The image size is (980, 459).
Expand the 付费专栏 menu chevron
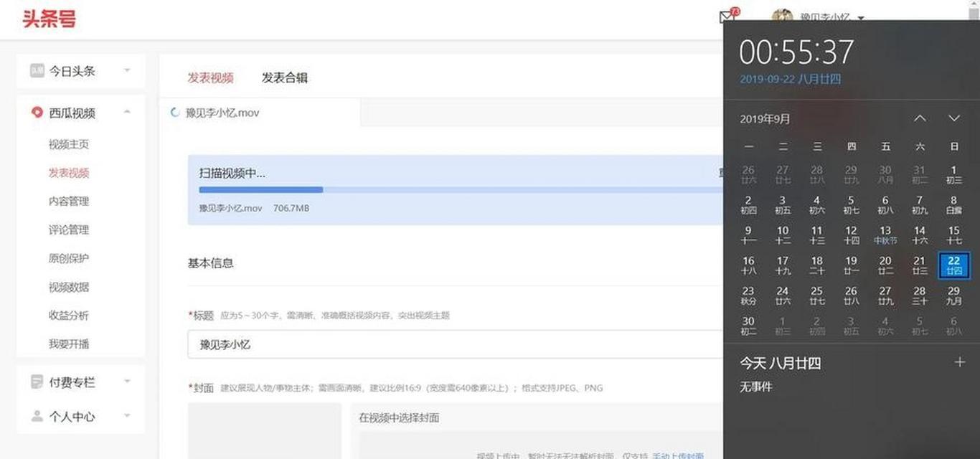pos(127,382)
